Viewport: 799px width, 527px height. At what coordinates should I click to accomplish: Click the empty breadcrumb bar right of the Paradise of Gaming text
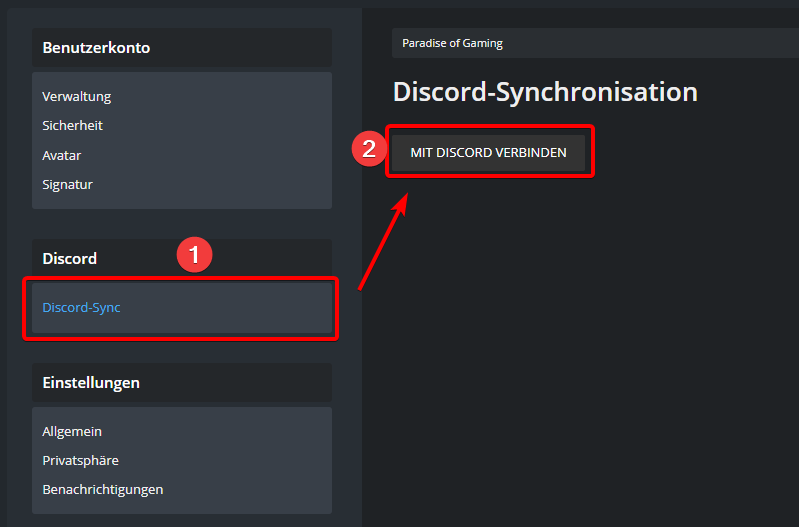click(x=650, y=43)
